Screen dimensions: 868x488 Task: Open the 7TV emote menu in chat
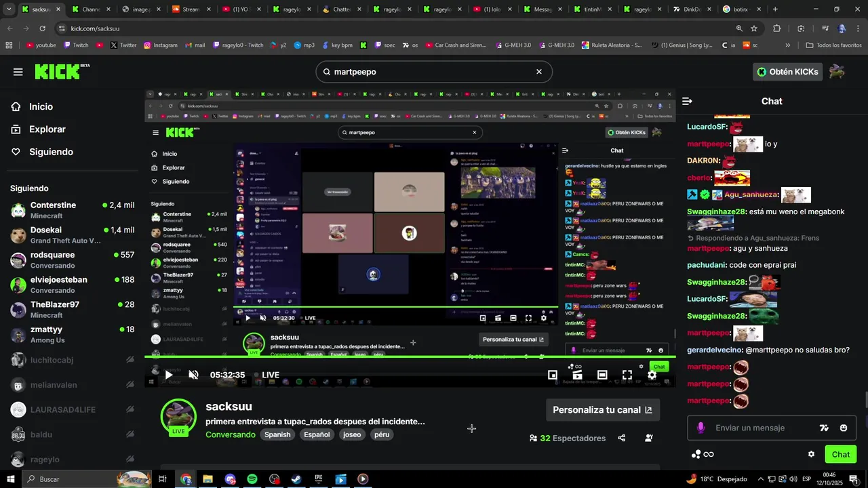coord(824,428)
